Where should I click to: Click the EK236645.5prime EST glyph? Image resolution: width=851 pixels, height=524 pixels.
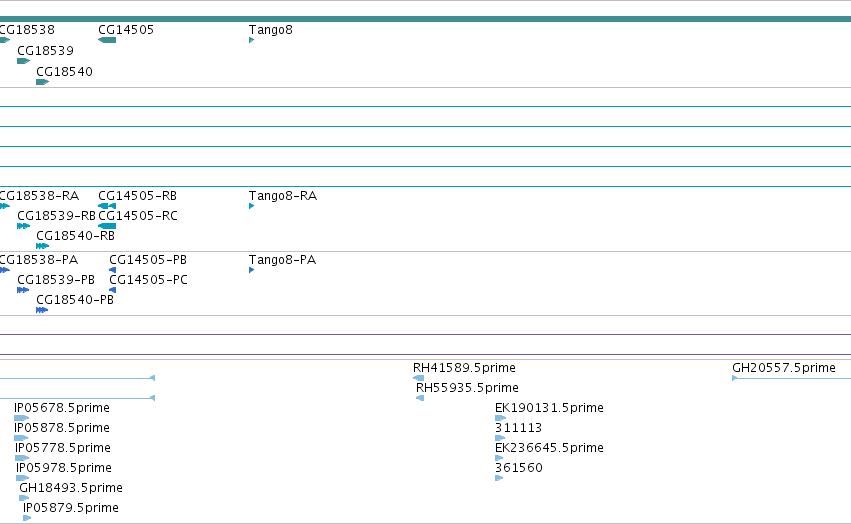click(499, 459)
